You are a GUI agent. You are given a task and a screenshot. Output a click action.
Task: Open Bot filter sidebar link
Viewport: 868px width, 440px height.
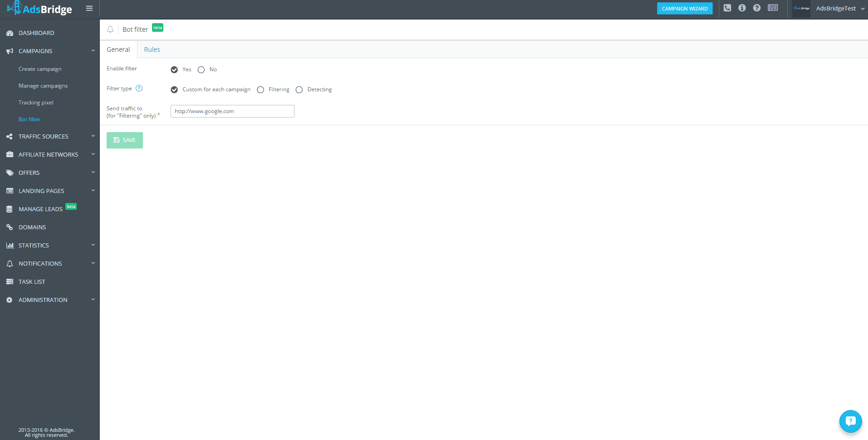pyautogui.click(x=29, y=119)
